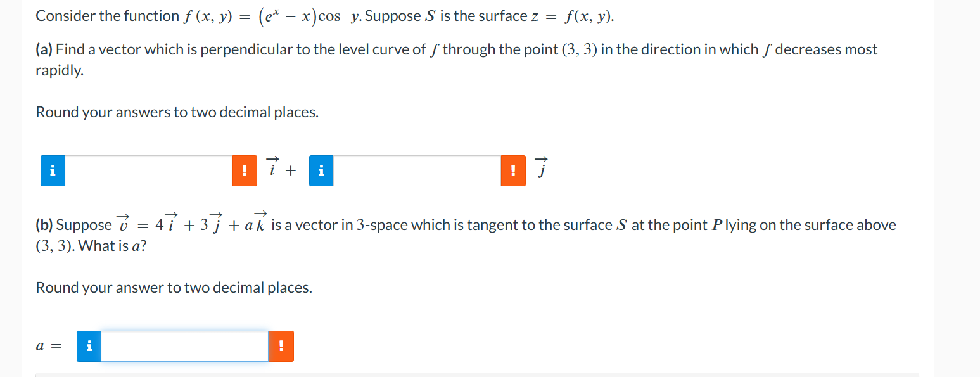Click the warning icon after the j-component field
Viewport: 980px width, 377px height.
pyautogui.click(x=513, y=170)
